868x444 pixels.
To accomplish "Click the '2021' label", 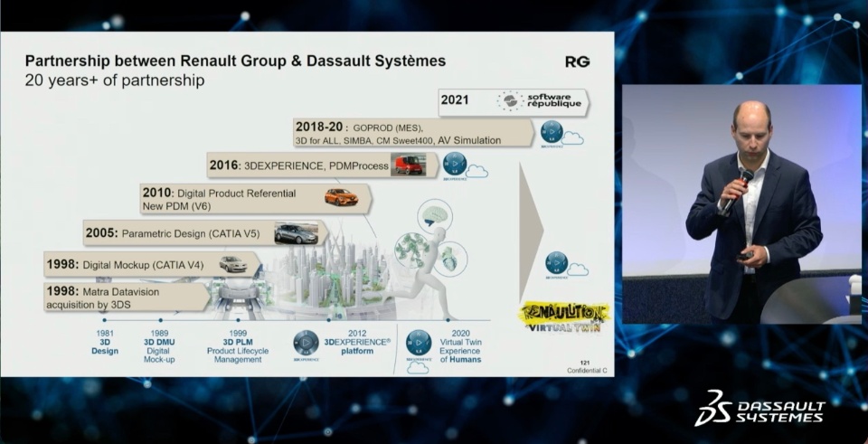I will (455, 100).
